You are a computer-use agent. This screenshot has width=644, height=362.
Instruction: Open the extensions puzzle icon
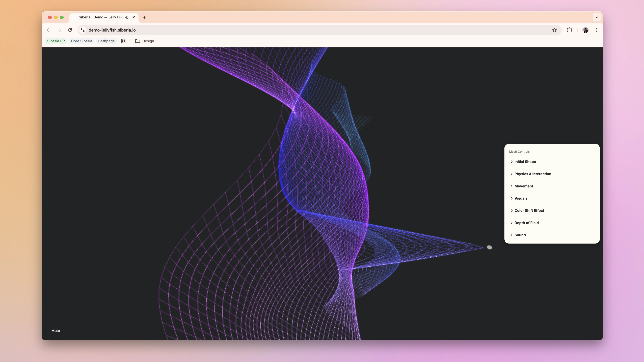pos(570,30)
